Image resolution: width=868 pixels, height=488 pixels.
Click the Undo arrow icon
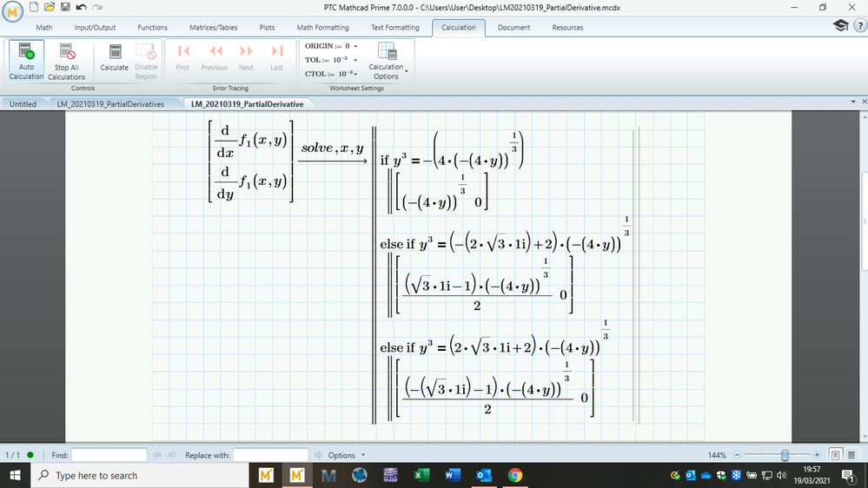coord(80,8)
